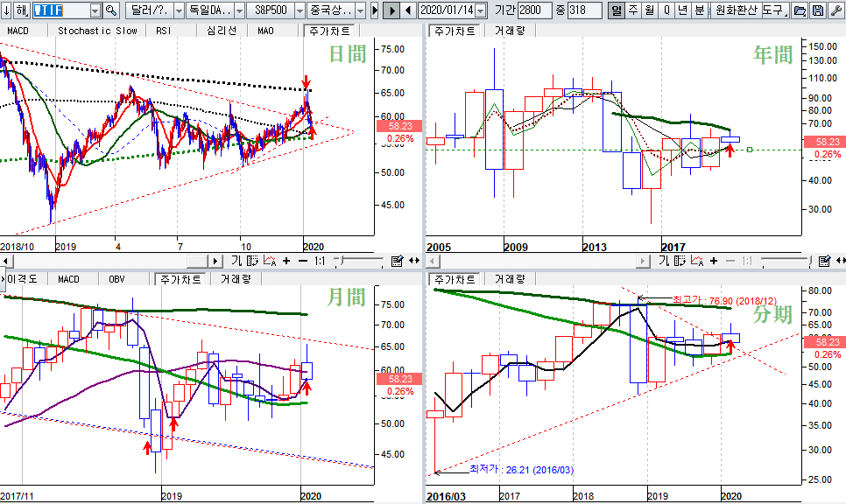This screenshot has height=504, width=846.
Task: Open the WTIF symbol combo dropdown arrow
Action: tap(95, 10)
